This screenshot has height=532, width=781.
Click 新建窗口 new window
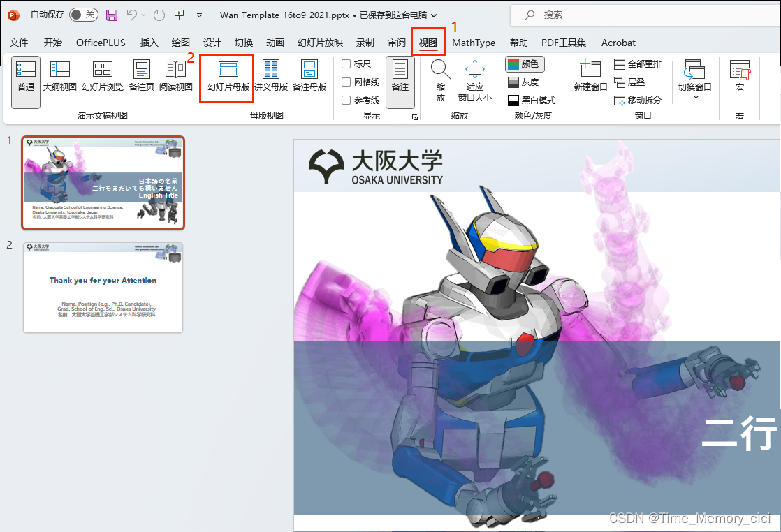(x=591, y=76)
